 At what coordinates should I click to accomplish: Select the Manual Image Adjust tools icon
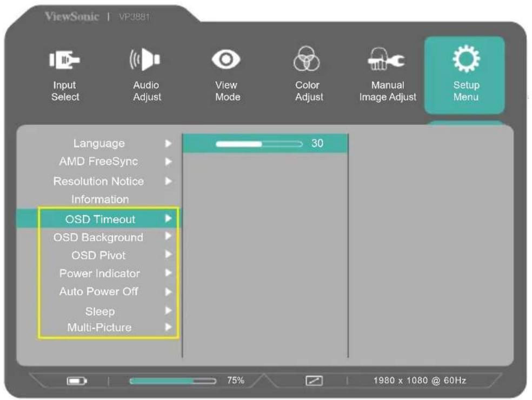coord(386,59)
